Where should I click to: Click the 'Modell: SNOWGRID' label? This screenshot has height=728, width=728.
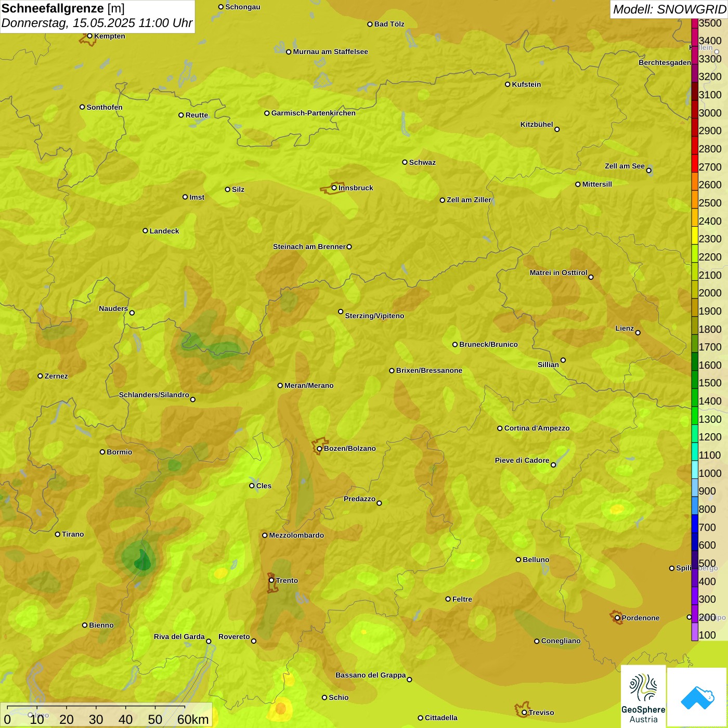[x=669, y=9]
